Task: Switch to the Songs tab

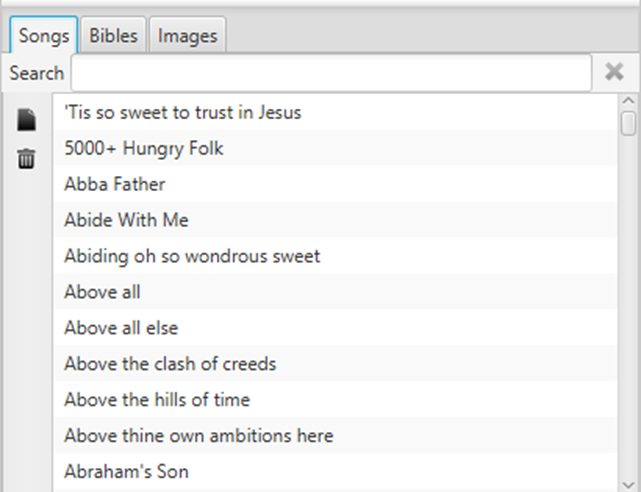Action: 44,36
